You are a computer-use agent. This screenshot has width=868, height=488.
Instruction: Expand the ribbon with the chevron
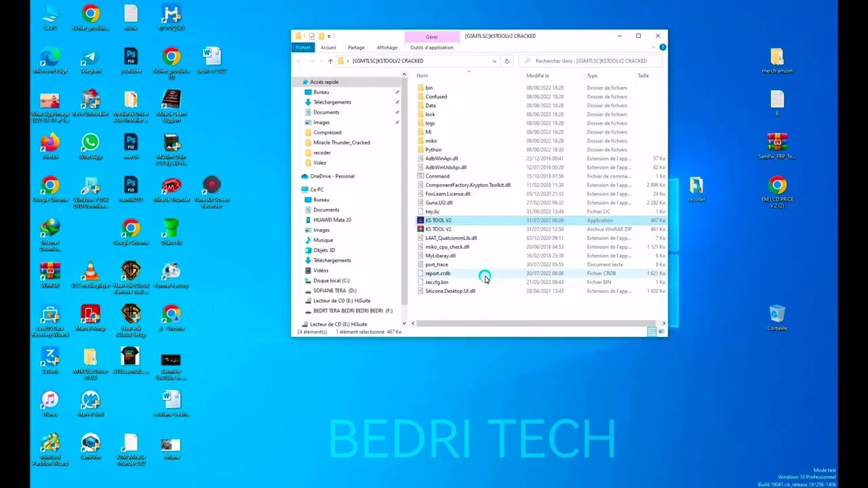tap(654, 47)
